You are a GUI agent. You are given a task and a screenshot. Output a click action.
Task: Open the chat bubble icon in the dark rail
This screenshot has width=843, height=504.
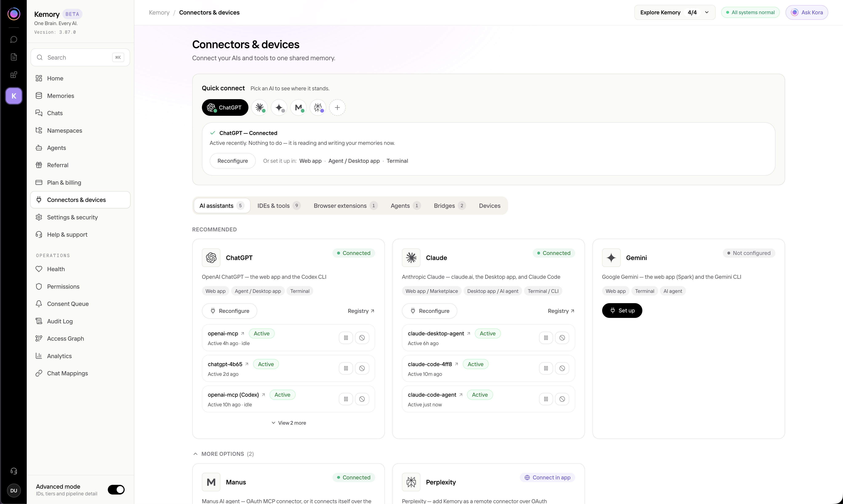[x=14, y=39]
